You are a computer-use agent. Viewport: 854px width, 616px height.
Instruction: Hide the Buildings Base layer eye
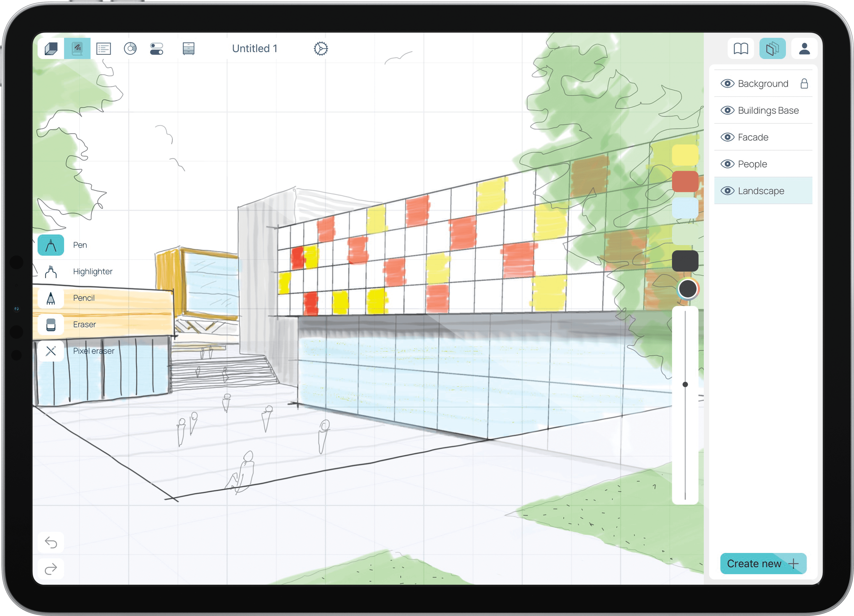[727, 110]
